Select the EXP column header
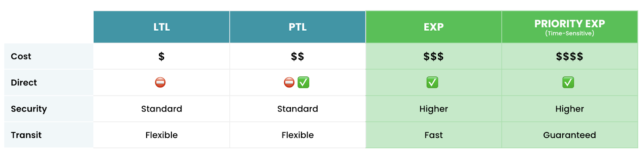This screenshot has height=153, width=644. pos(433,27)
